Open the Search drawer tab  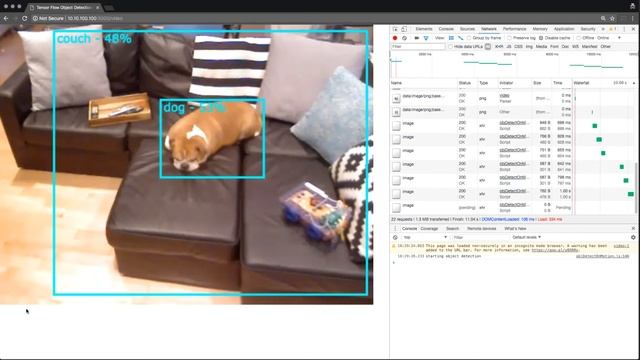[x=452, y=229]
